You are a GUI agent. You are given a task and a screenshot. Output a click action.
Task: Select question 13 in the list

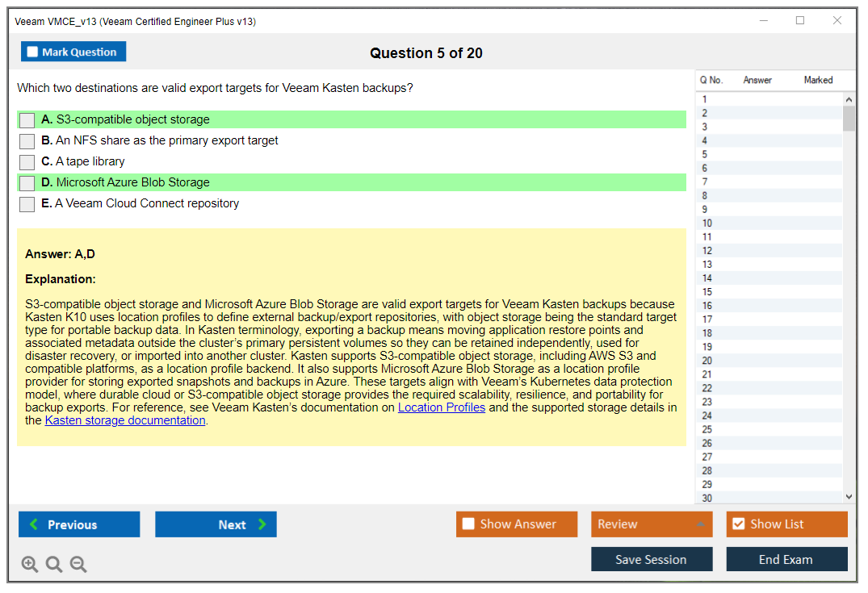pos(769,265)
